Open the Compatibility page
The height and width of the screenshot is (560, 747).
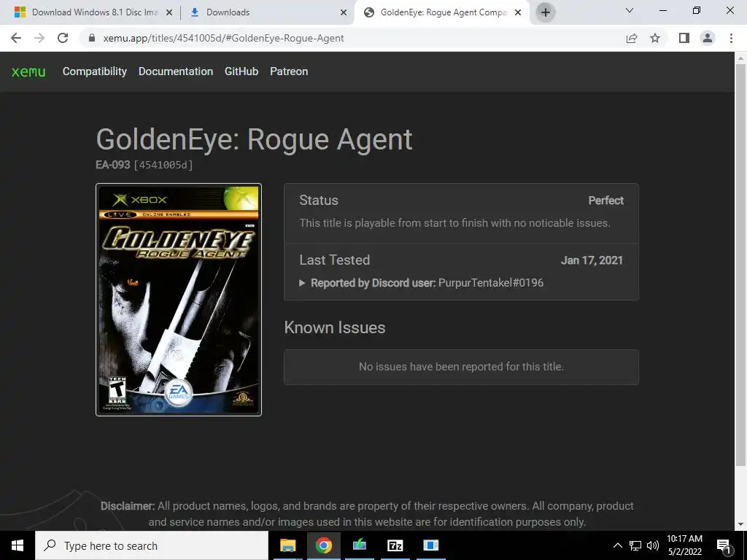click(95, 71)
